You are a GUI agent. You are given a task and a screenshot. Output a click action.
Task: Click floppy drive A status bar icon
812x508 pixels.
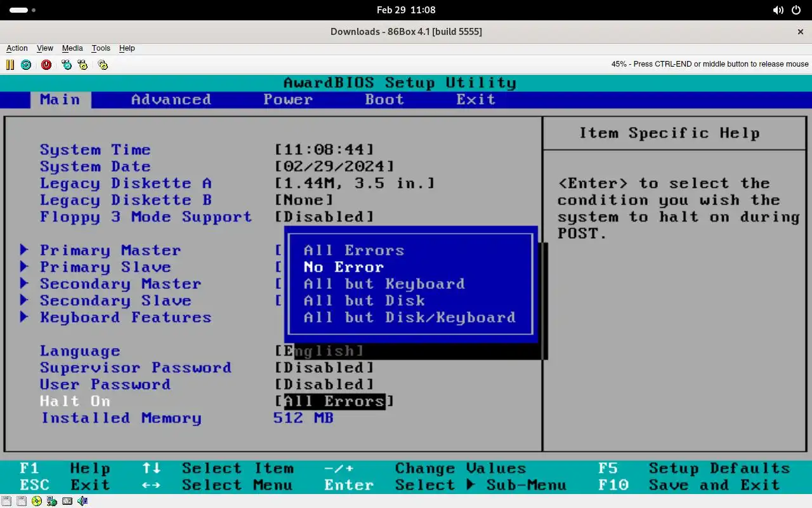tap(7, 501)
